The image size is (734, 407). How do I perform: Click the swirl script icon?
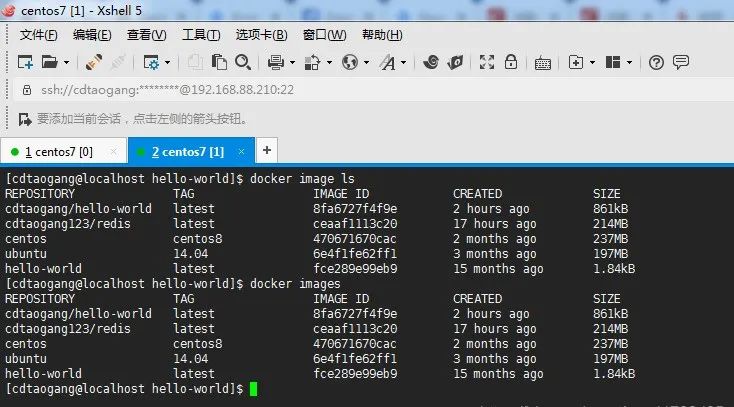[x=431, y=62]
